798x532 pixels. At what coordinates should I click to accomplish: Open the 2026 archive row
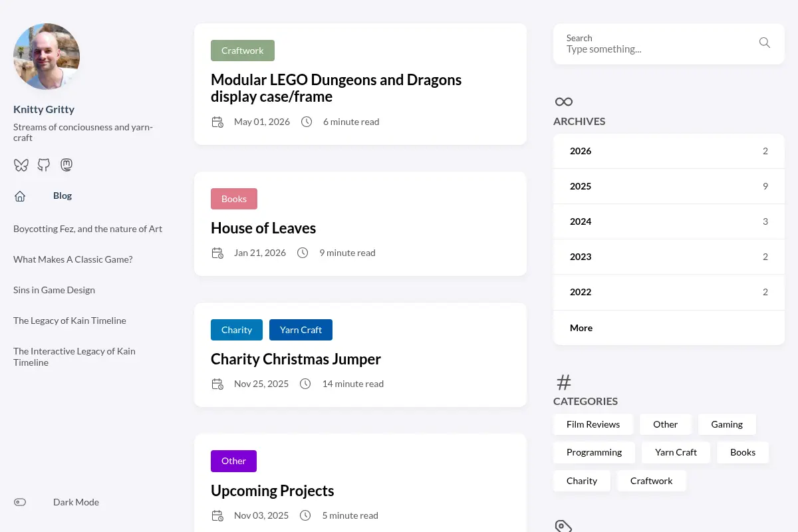(x=669, y=151)
